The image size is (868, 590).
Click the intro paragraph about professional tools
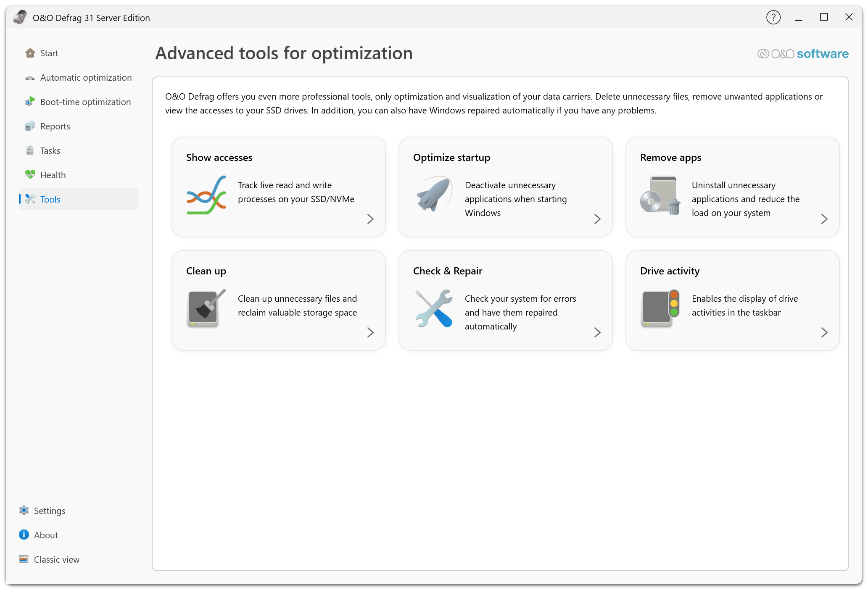(x=494, y=103)
